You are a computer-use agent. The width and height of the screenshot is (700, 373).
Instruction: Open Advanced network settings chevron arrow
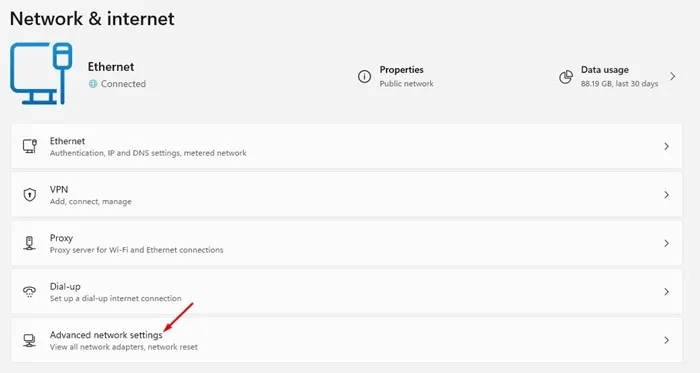(x=666, y=340)
